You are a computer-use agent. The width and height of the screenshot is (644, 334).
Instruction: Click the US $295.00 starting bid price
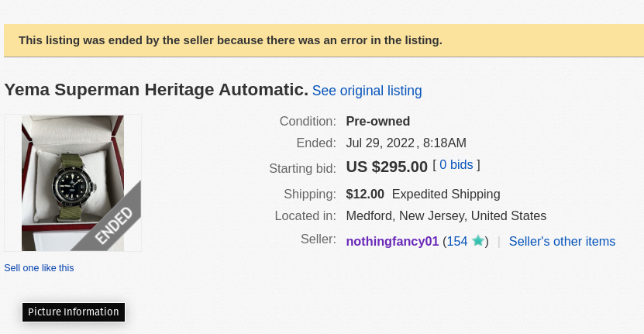[387, 167]
